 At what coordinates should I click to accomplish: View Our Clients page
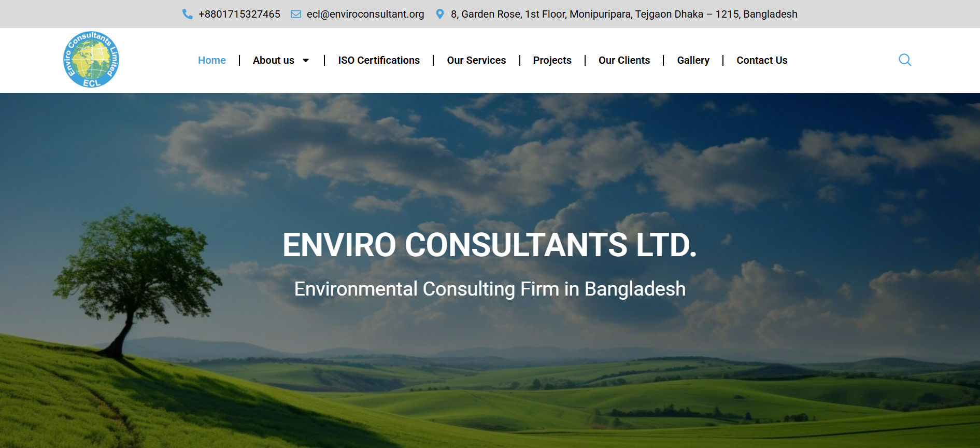click(624, 60)
